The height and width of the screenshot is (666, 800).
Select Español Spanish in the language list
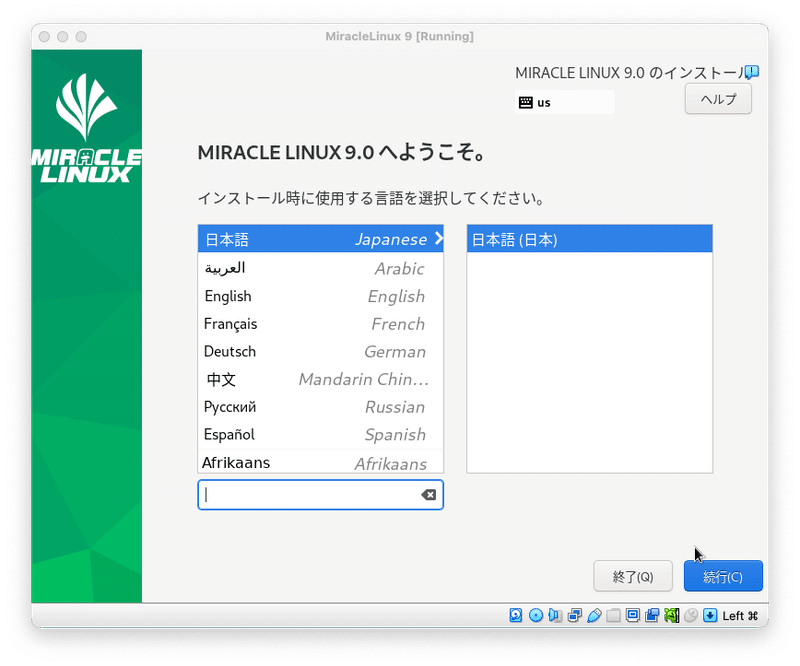[320, 434]
